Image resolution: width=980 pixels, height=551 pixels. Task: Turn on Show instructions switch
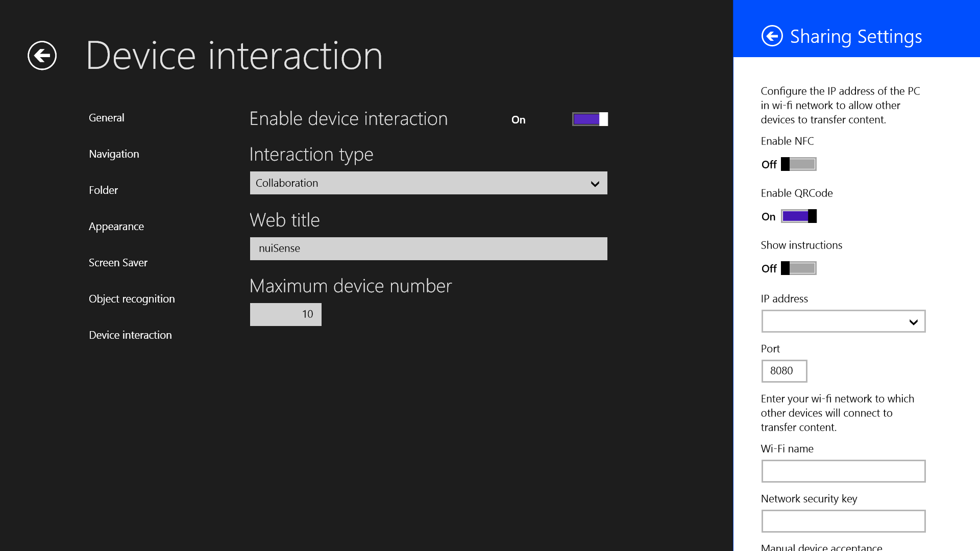798,268
